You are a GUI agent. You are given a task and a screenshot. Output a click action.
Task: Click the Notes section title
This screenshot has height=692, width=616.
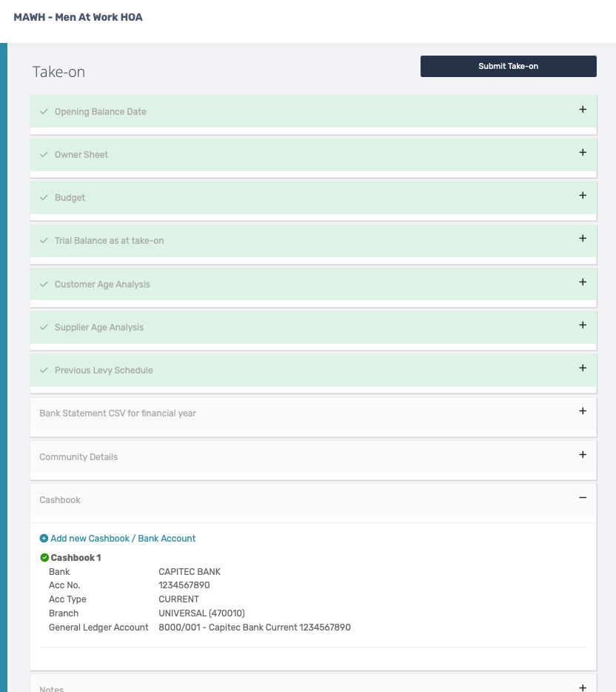coord(52,688)
